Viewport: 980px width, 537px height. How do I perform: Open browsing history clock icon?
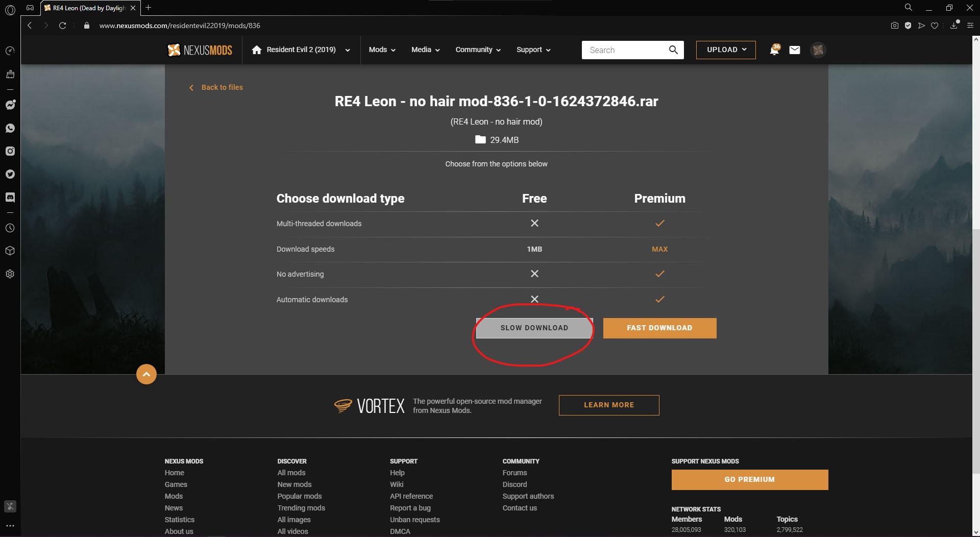(x=10, y=228)
